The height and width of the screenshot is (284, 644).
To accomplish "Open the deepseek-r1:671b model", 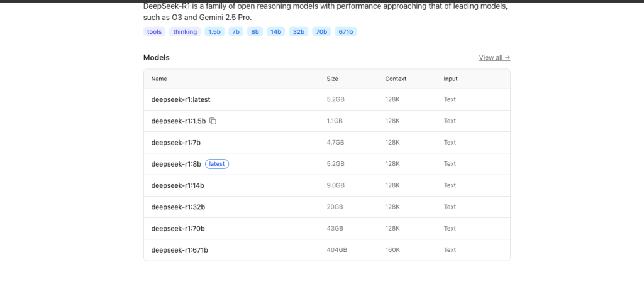I will pyautogui.click(x=180, y=250).
